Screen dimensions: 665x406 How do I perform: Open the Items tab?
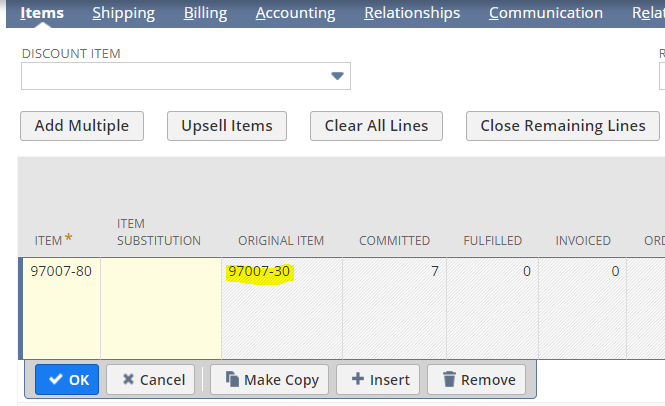tap(42, 13)
